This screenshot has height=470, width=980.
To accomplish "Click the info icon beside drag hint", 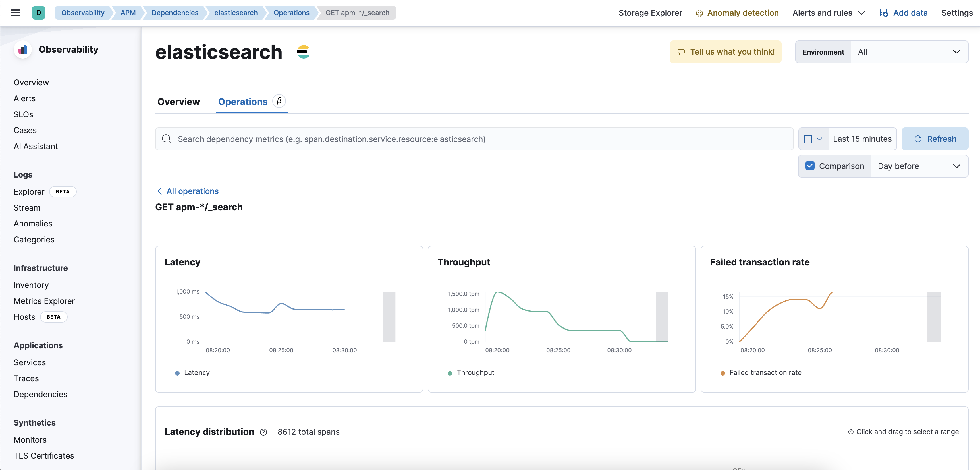I will point(851,432).
